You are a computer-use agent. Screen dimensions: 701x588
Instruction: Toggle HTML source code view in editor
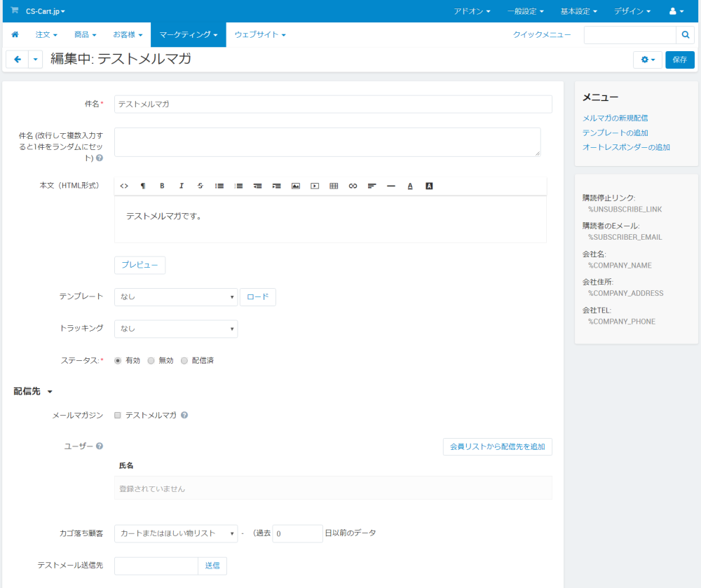point(124,186)
